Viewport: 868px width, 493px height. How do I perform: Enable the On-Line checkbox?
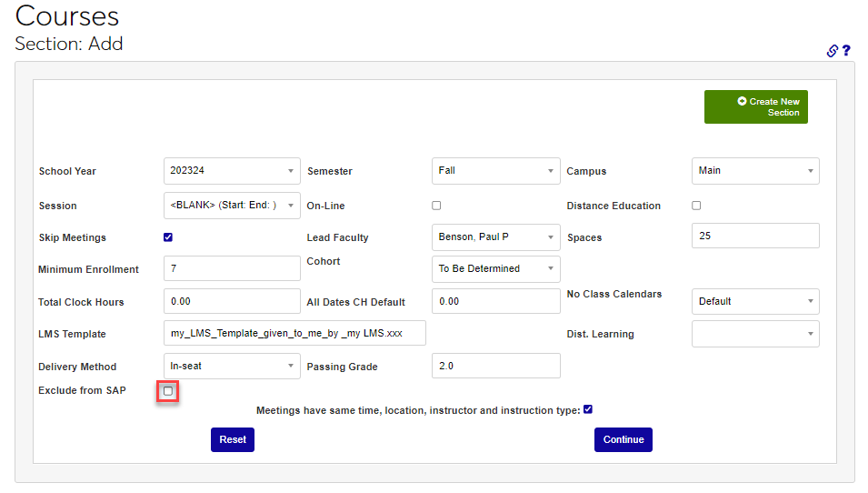click(436, 206)
